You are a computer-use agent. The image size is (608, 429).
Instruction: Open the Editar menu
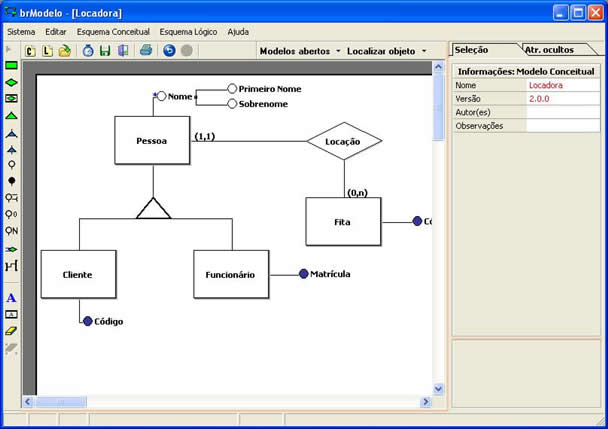click(56, 31)
